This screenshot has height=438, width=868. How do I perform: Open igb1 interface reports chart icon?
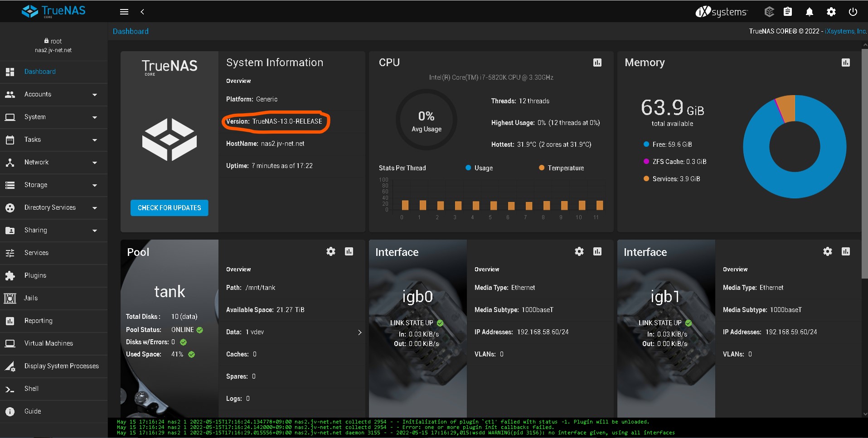tap(846, 251)
